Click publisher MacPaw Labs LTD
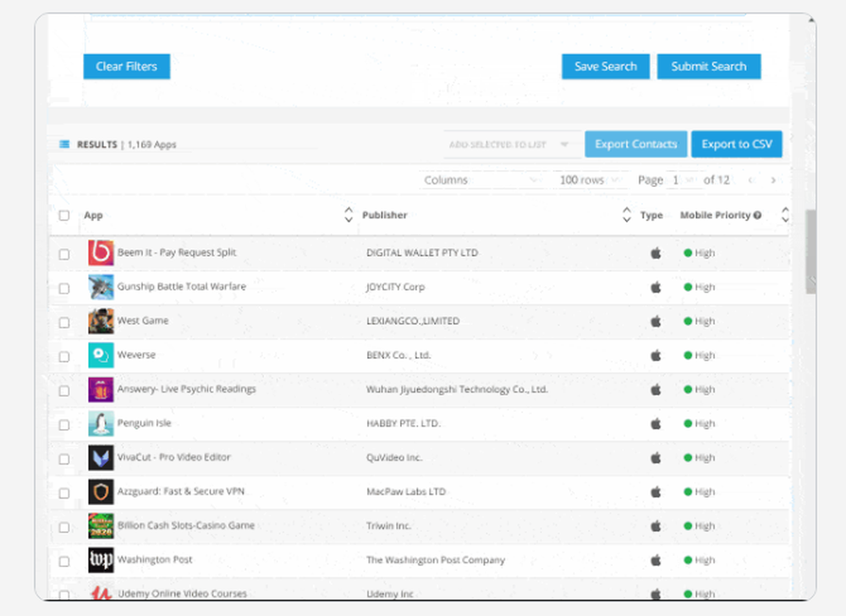Screen dimensions: 846x616 [406, 492]
